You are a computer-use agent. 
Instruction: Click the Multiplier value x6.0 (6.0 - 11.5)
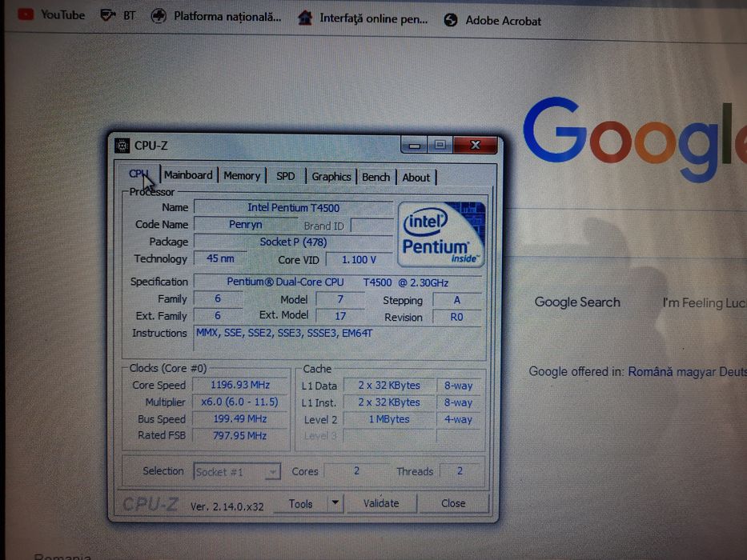point(239,402)
